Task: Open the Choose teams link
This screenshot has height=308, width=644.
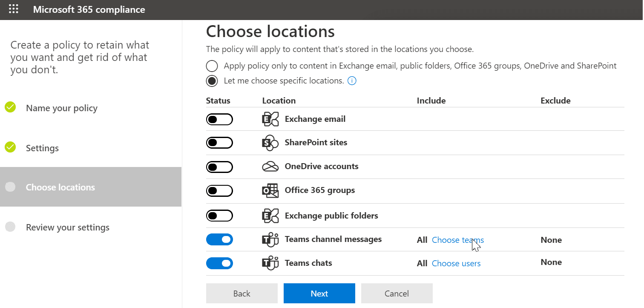Action: [457, 240]
